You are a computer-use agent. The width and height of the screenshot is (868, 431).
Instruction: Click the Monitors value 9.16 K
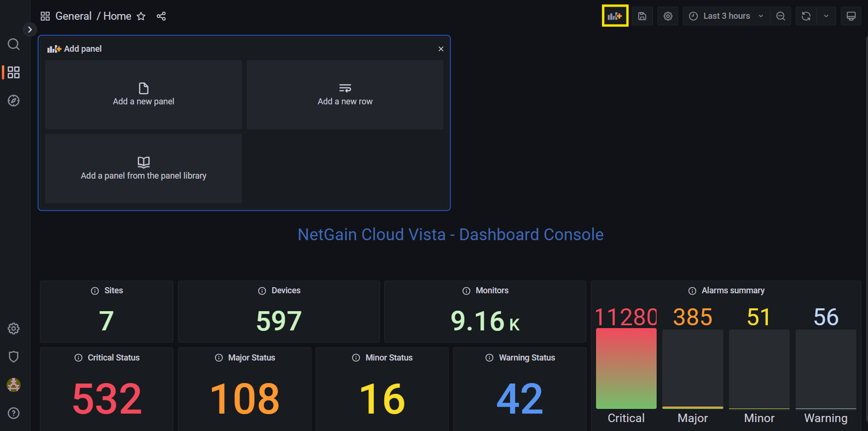click(x=485, y=321)
